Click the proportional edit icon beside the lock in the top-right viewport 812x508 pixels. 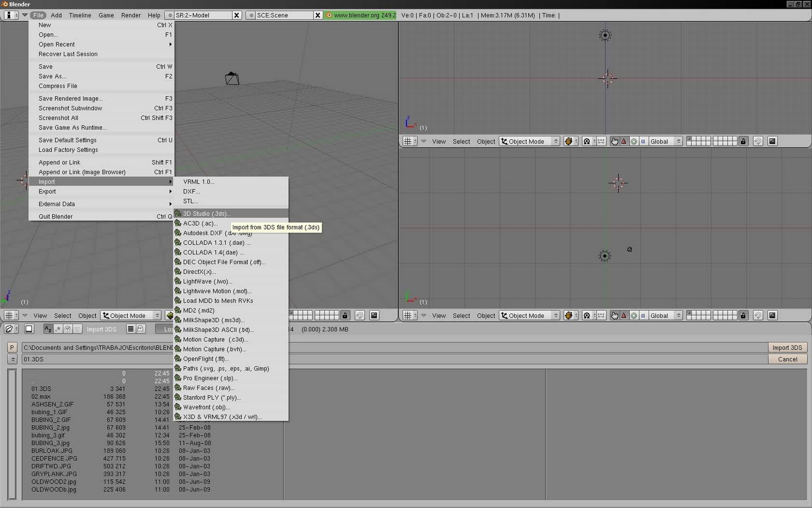tap(758, 142)
